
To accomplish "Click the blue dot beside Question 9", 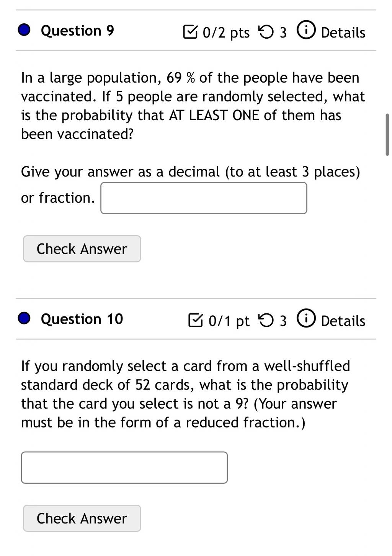I will (24, 30).
